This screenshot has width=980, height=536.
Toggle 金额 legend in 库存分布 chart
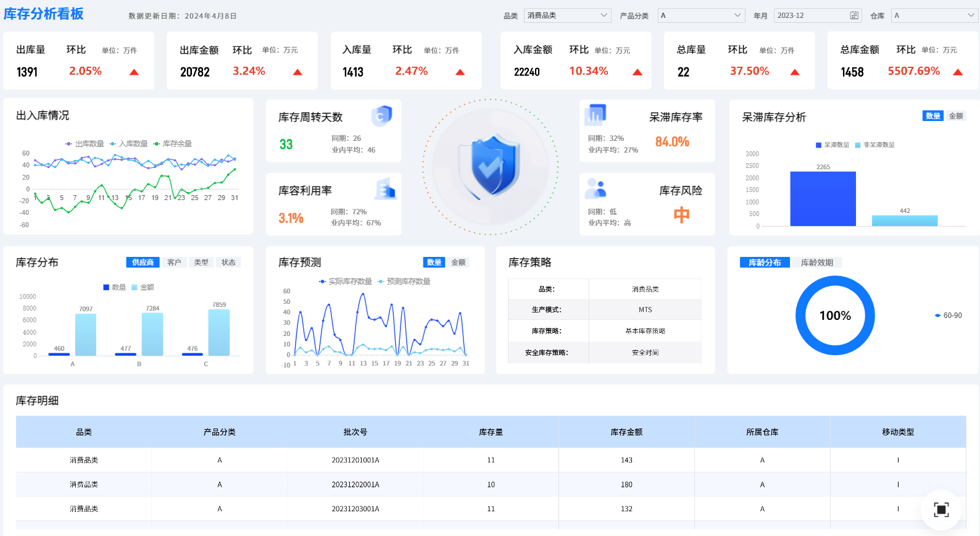pos(143,287)
